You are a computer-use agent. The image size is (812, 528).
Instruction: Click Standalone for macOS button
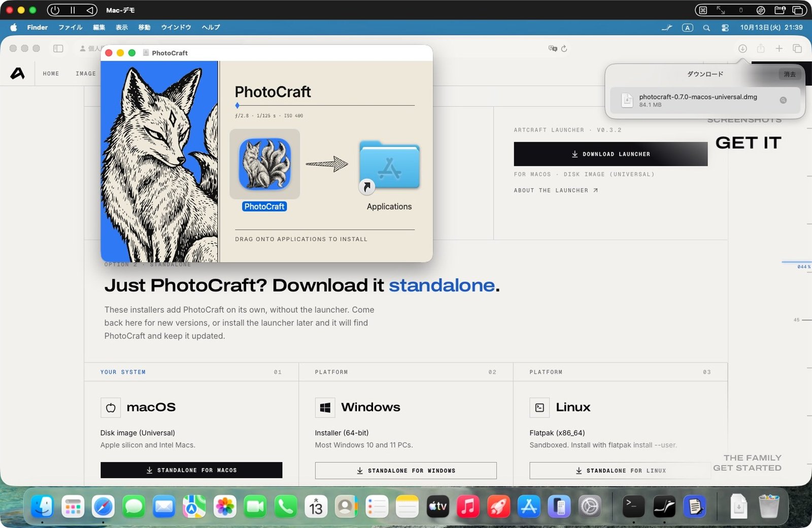pyautogui.click(x=191, y=470)
